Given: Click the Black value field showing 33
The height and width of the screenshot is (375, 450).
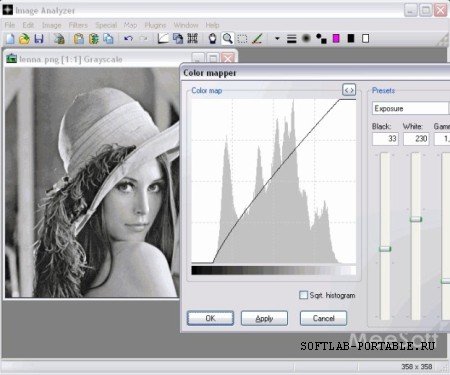Looking at the screenshot, I should (385, 139).
